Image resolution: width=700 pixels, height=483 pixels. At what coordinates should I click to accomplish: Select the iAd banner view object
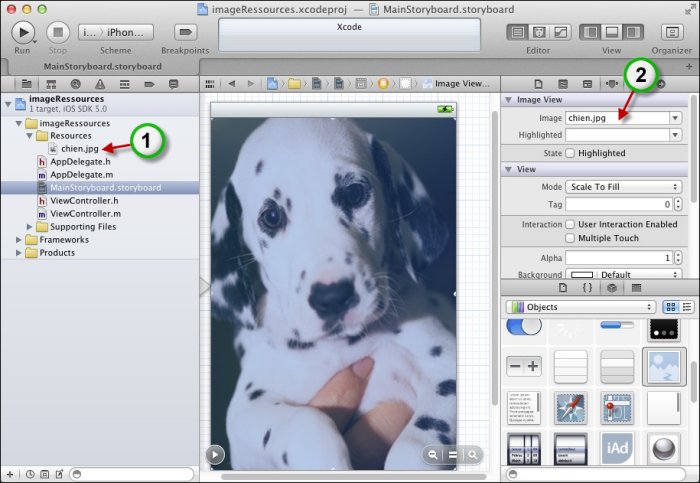(615, 448)
